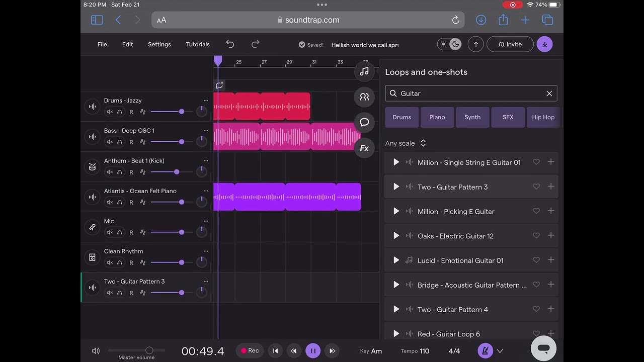Open the Any scale dropdown
Screen dimensions: 644x362
click(x=406, y=143)
